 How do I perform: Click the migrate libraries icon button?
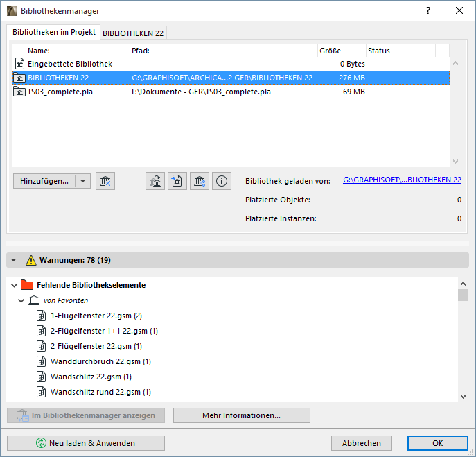click(x=155, y=181)
